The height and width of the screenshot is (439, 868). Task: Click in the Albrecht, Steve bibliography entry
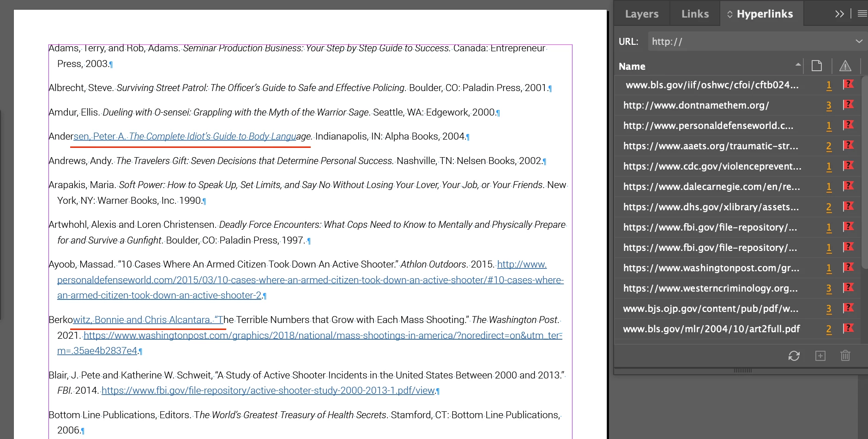coord(300,88)
